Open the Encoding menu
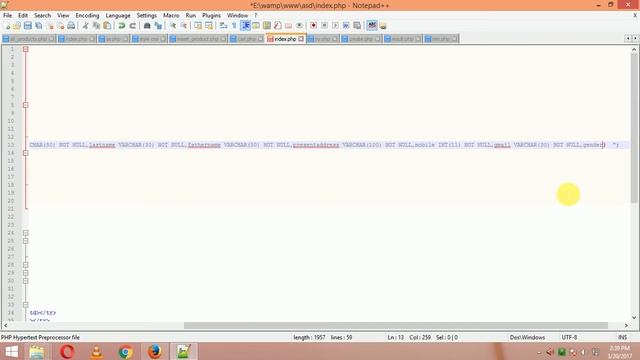The width and height of the screenshot is (640, 360). (87, 16)
